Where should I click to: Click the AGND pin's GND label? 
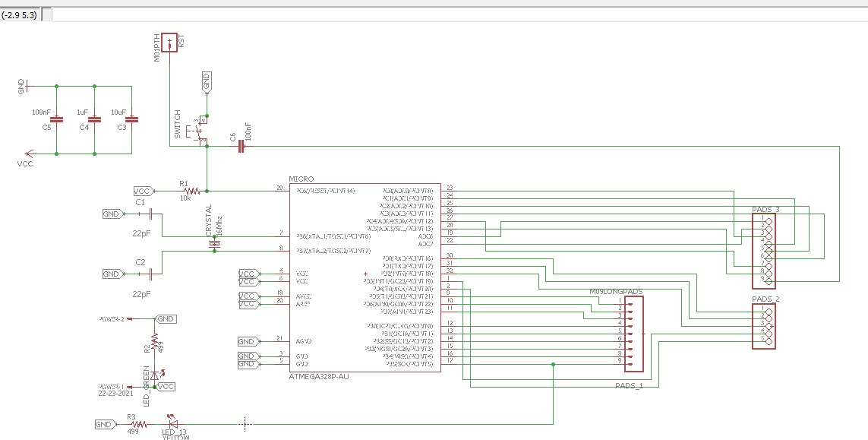coord(248,341)
